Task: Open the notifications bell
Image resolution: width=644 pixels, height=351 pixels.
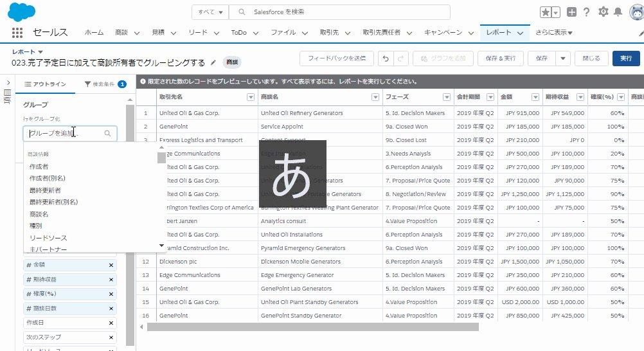Action: [x=618, y=12]
